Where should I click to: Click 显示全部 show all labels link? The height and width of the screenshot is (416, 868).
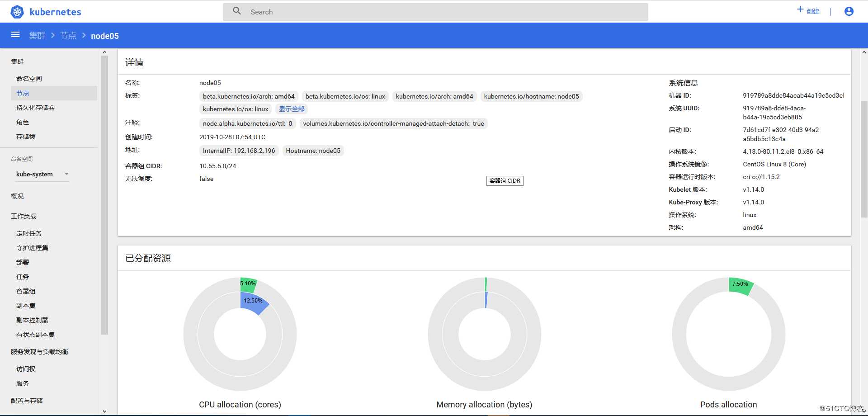[292, 109]
